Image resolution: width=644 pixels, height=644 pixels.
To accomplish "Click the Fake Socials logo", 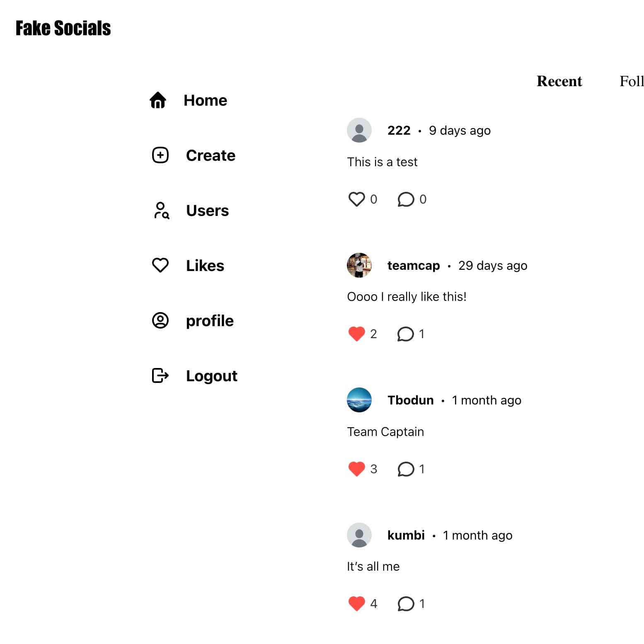I will click(63, 28).
